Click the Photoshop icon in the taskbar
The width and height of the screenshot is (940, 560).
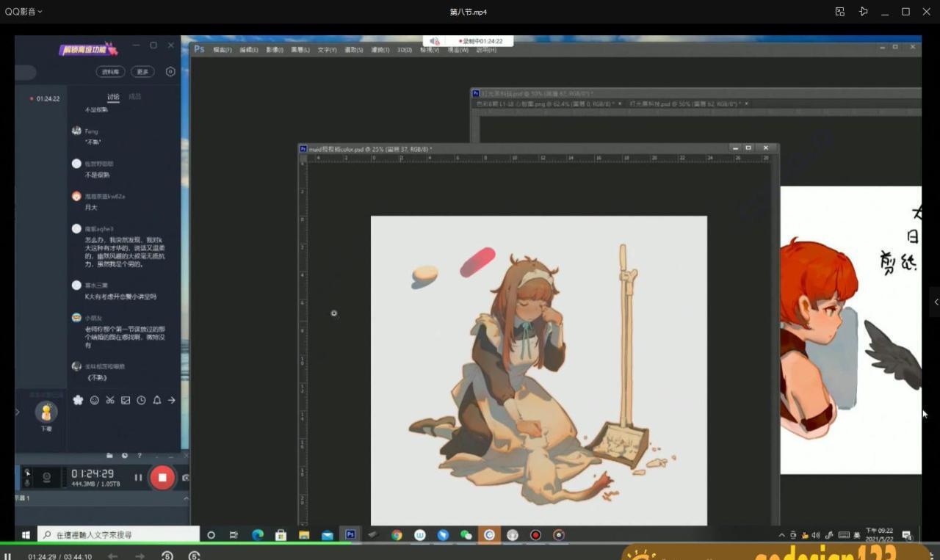(350, 535)
